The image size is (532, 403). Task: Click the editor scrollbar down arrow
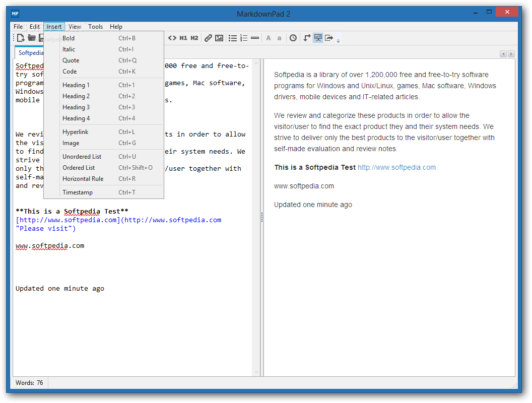click(256, 372)
